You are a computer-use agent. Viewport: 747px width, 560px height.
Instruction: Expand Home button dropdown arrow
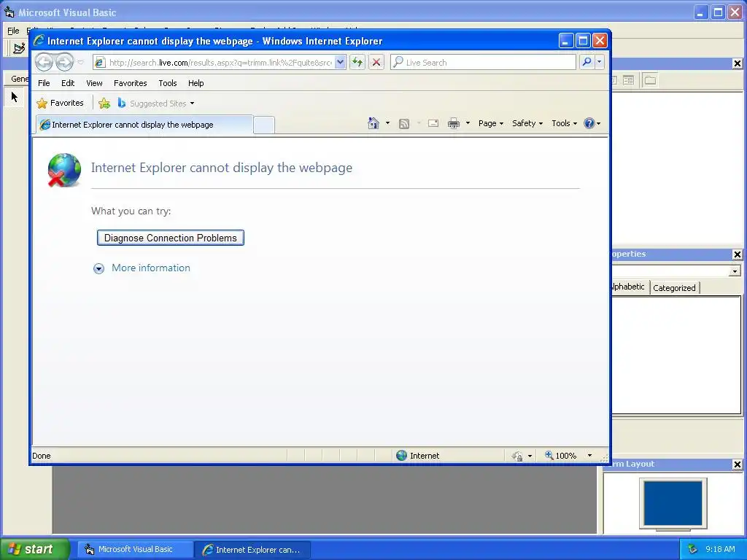(387, 123)
